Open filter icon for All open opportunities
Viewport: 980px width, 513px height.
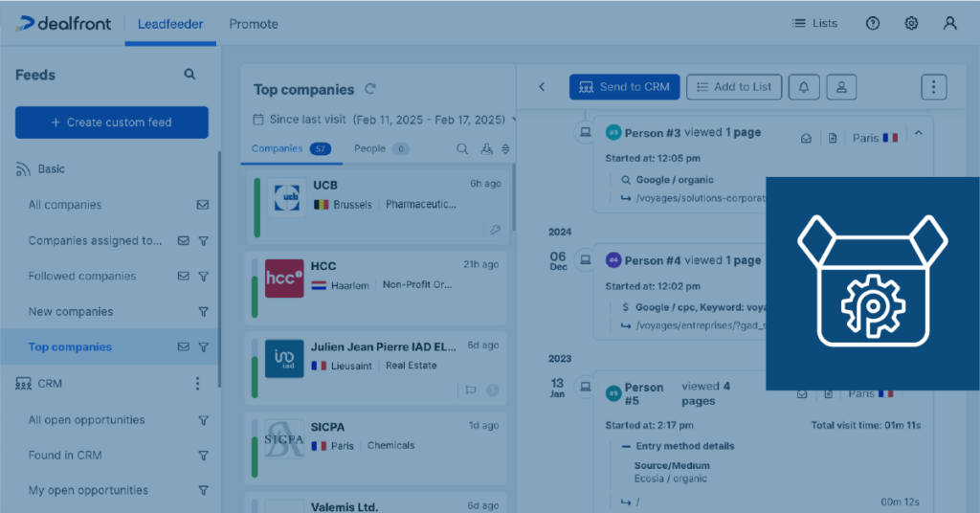(203, 420)
